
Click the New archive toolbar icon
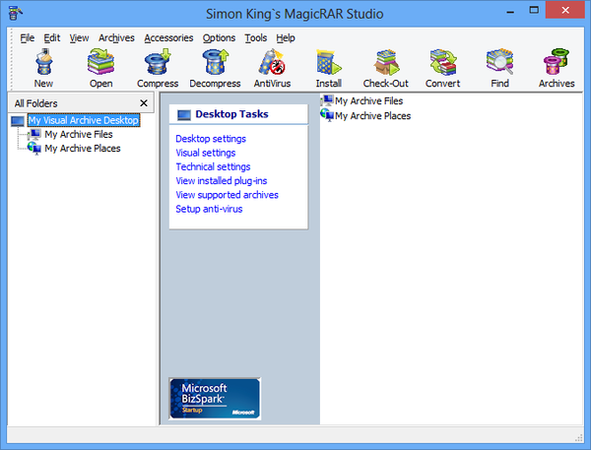click(x=44, y=63)
